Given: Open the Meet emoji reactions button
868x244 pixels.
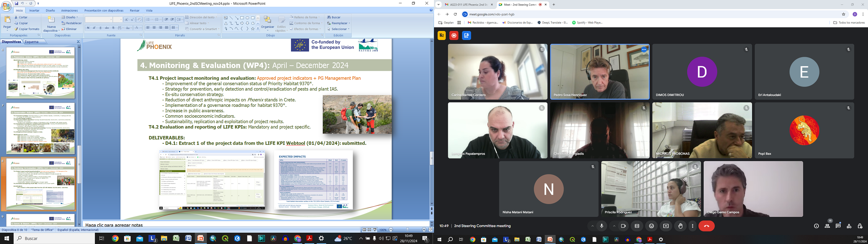Looking at the screenshot, I should [x=651, y=226].
